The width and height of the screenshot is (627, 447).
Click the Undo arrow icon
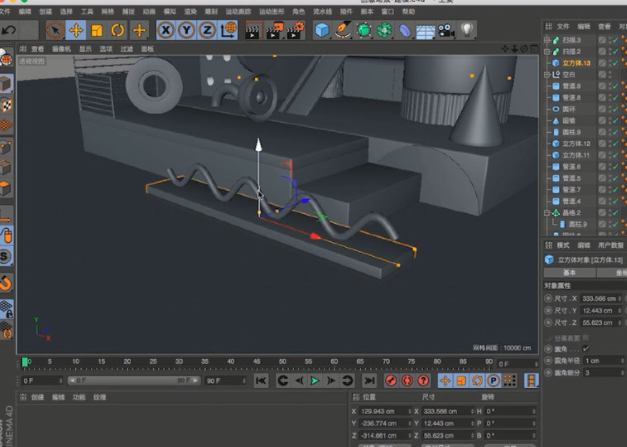[x=8, y=30]
